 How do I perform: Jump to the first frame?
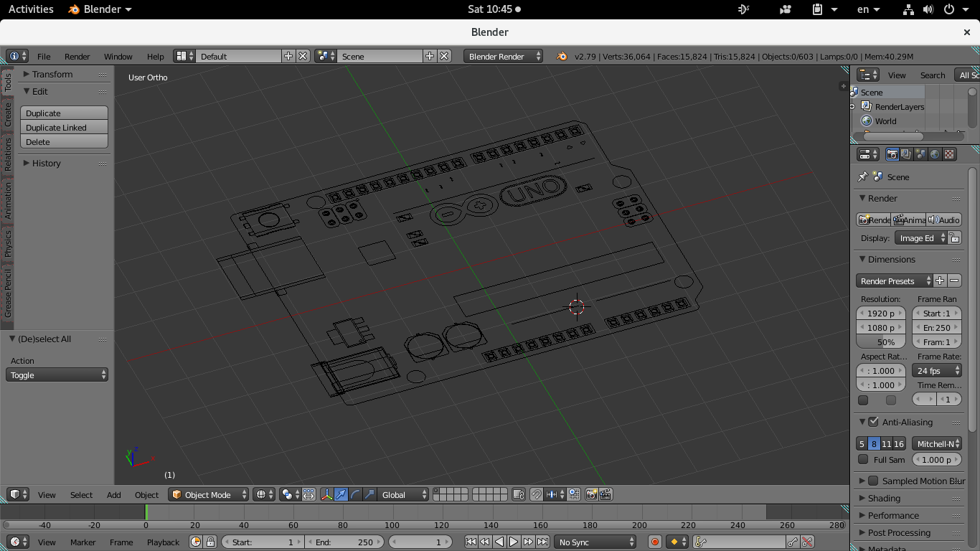pos(471,542)
